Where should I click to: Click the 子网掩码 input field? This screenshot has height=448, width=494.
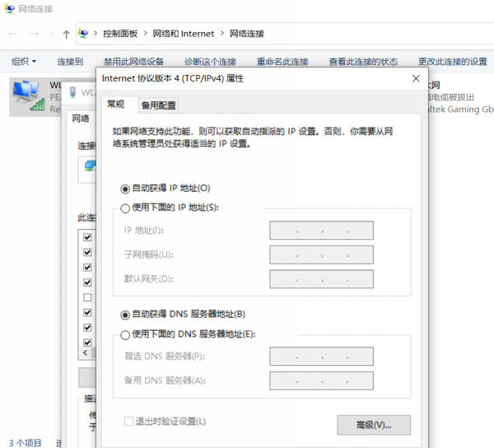(321, 254)
